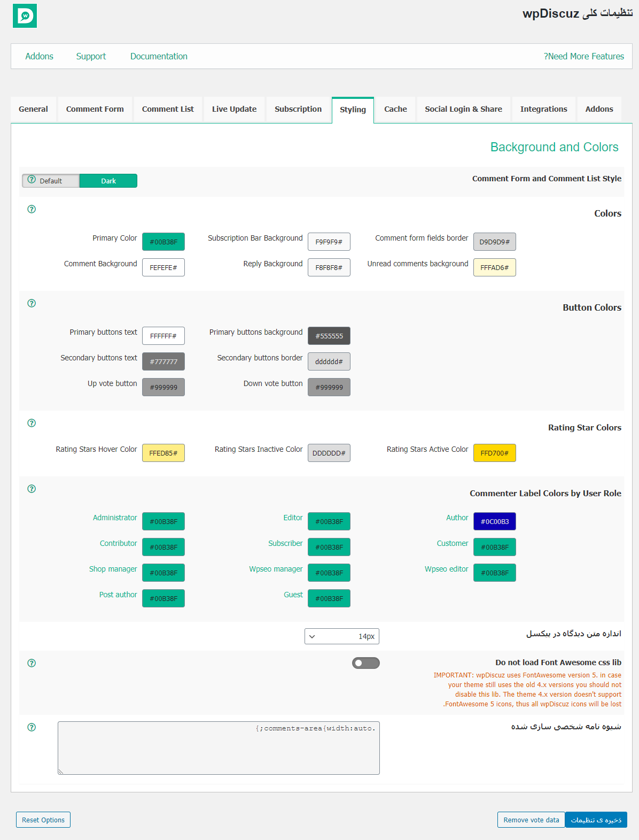Open the Integrations tab
This screenshot has height=840, width=639.
pyautogui.click(x=543, y=109)
